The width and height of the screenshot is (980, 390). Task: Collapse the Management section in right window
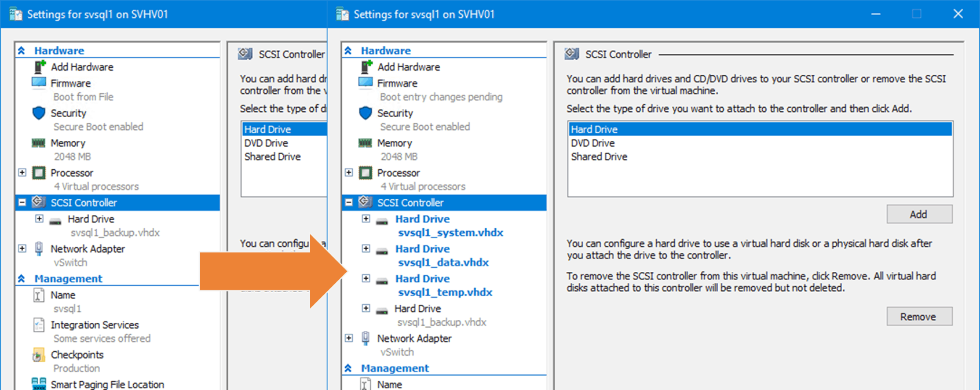(x=348, y=368)
